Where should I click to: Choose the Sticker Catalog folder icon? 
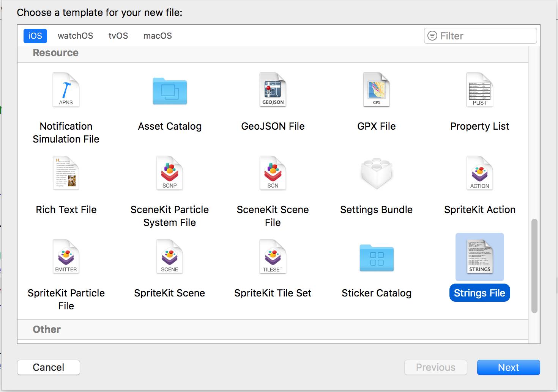point(377,258)
